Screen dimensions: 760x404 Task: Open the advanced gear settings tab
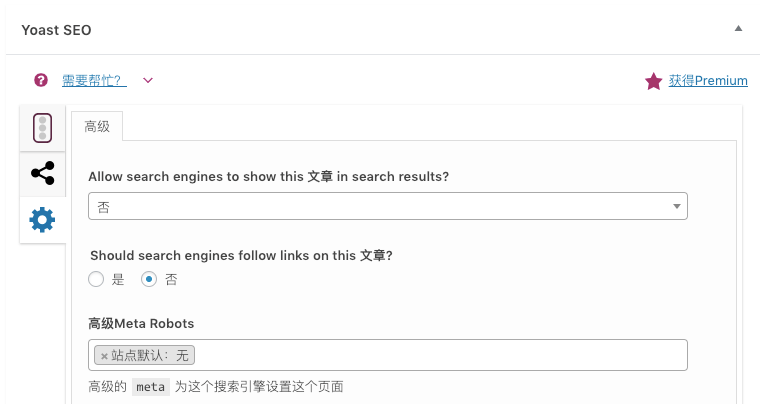click(x=43, y=220)
